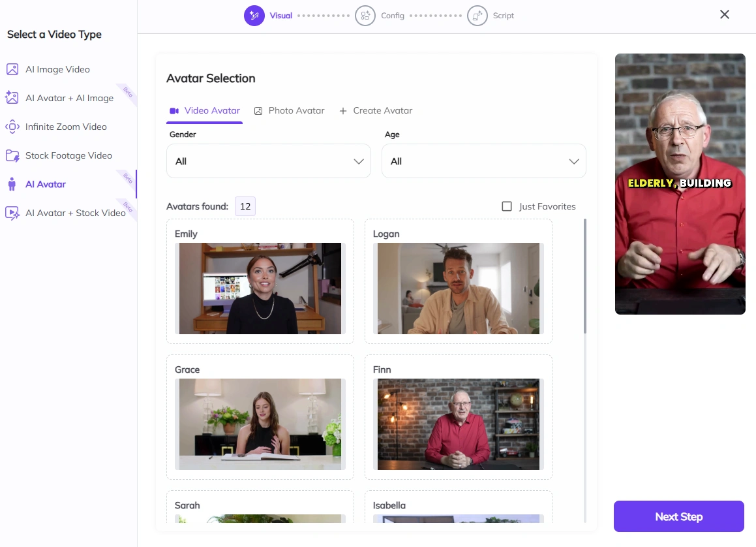Click the Next Step button

pyautogui.click(x=678, y=516)
